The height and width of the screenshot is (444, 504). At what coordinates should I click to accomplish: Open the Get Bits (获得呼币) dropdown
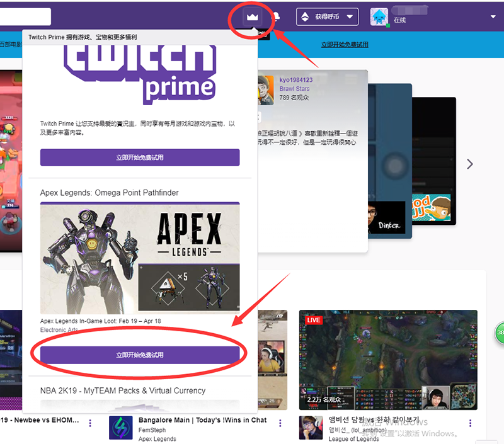coord(327,17)
